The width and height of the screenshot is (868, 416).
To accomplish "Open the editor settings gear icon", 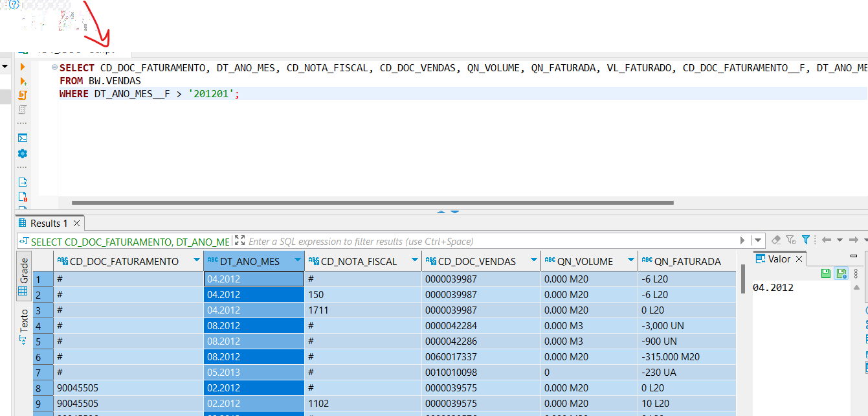I will pos(23,154).
